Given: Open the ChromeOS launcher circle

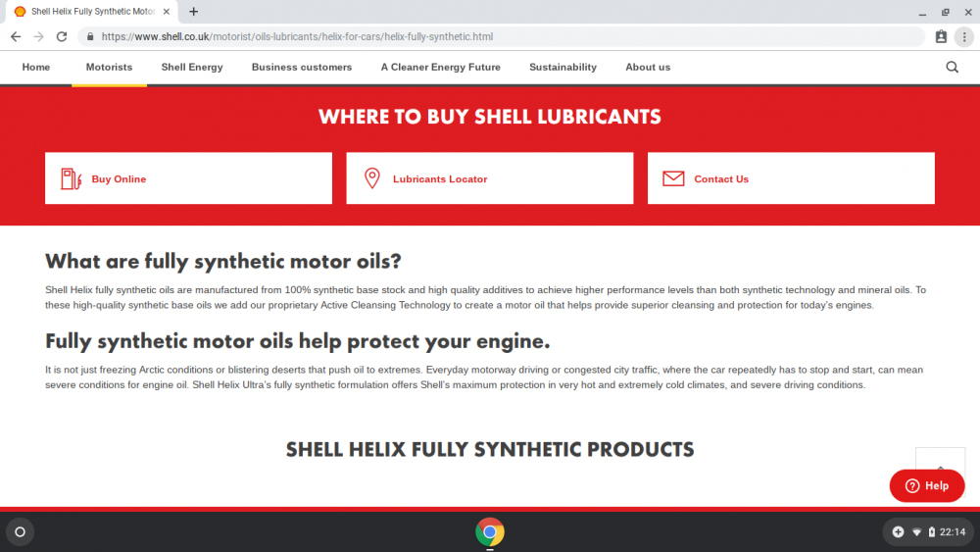Looking at the screenshot, I should (x=20, y=532).
